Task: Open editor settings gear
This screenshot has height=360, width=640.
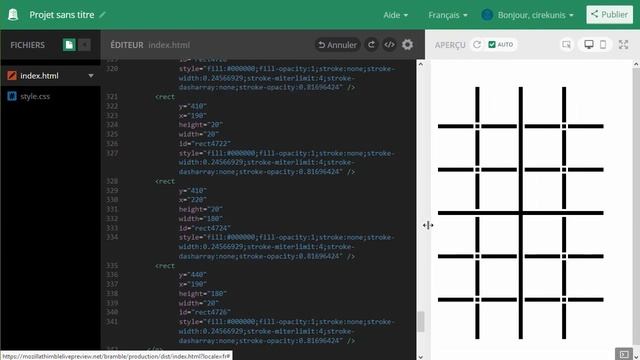Action: click(x=407, y=44)
